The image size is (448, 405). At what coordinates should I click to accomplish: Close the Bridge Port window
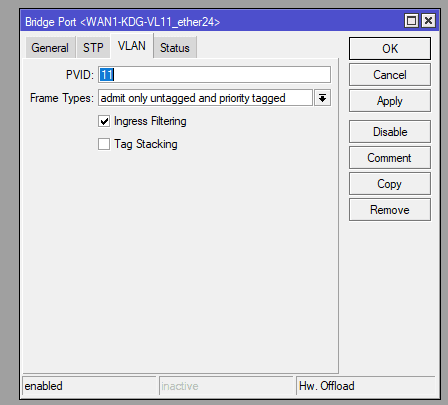tap(428, 21)
